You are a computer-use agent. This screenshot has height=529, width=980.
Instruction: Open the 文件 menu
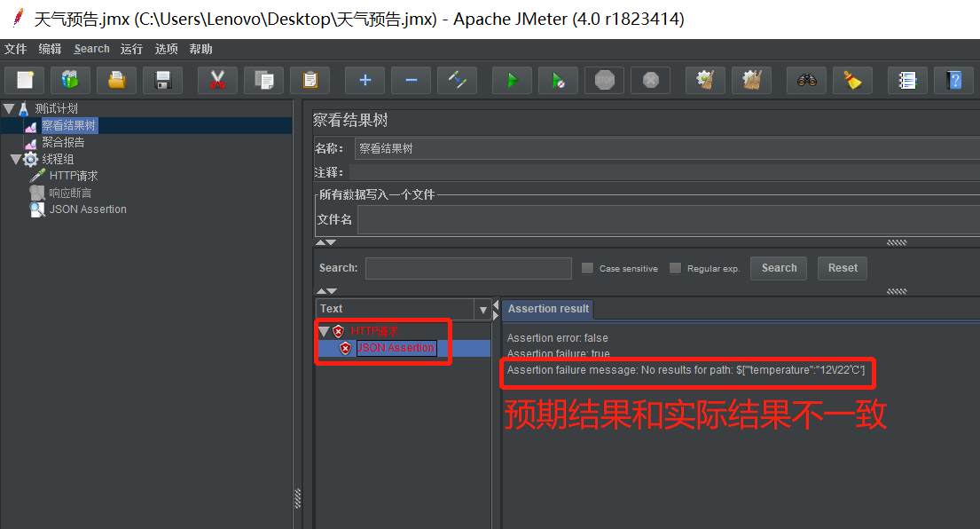16,49
